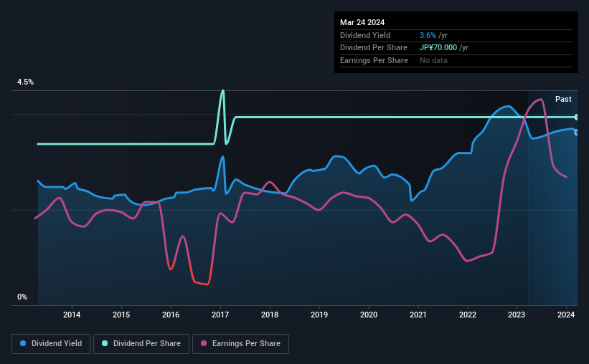Viewport: 589px width, 364px height.
Task: Click the tooltip Dividend Yield row label
Action: (x=365, y=35)
